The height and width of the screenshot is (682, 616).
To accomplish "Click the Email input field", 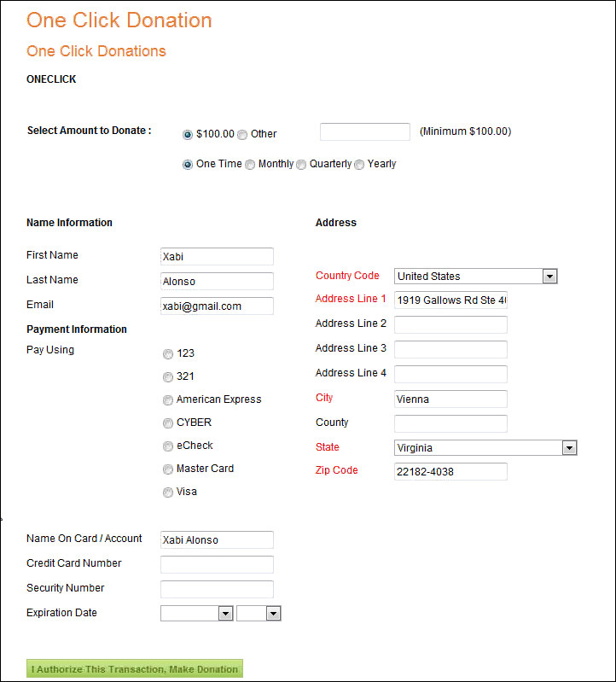I will pos(217,306).
